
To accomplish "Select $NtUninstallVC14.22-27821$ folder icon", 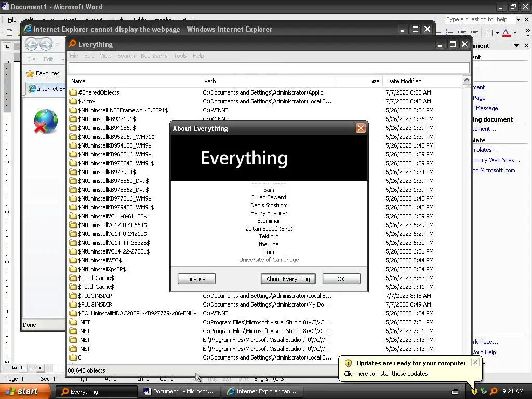I will point(73,251).
